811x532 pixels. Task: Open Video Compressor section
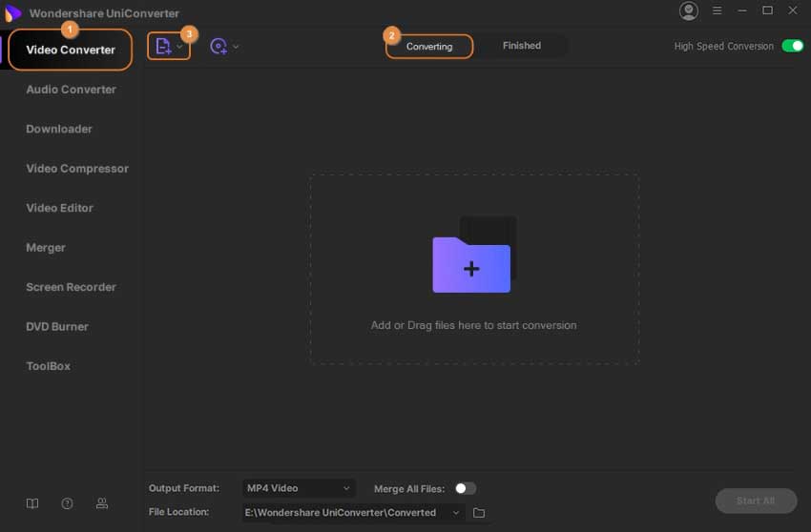coord(77,169)
